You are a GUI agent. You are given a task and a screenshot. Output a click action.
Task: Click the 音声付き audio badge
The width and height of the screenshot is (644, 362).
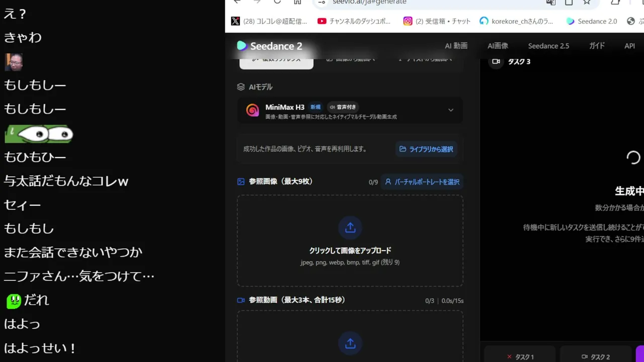coord(343,107)
